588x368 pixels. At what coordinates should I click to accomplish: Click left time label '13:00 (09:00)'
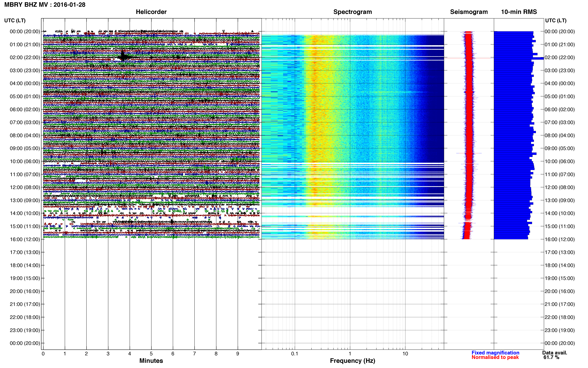tap(25, 200)
